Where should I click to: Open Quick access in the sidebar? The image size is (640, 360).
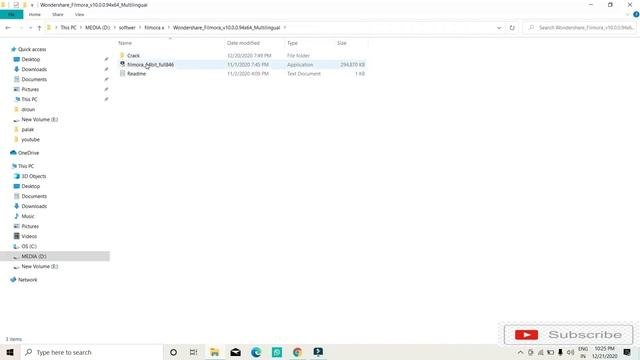(x=32, y=49)
